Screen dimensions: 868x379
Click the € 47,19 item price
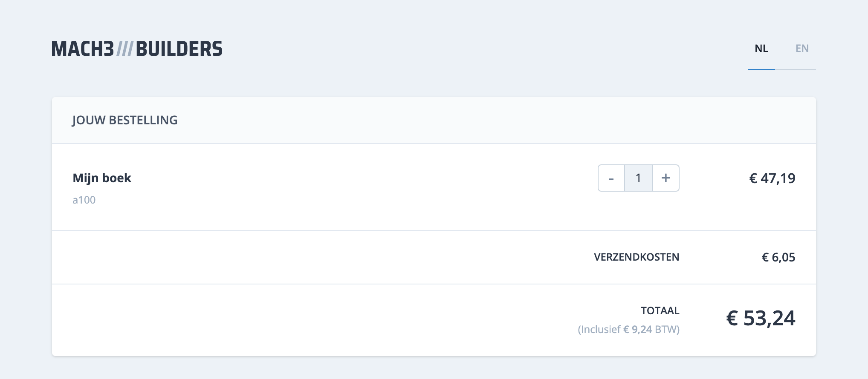coord(772,178)
